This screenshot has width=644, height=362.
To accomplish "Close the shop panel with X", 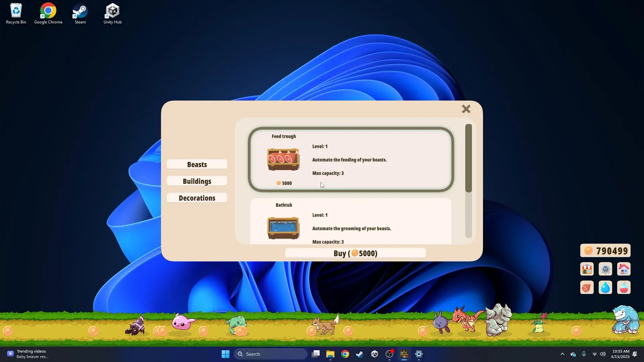I will pos(466,109).
